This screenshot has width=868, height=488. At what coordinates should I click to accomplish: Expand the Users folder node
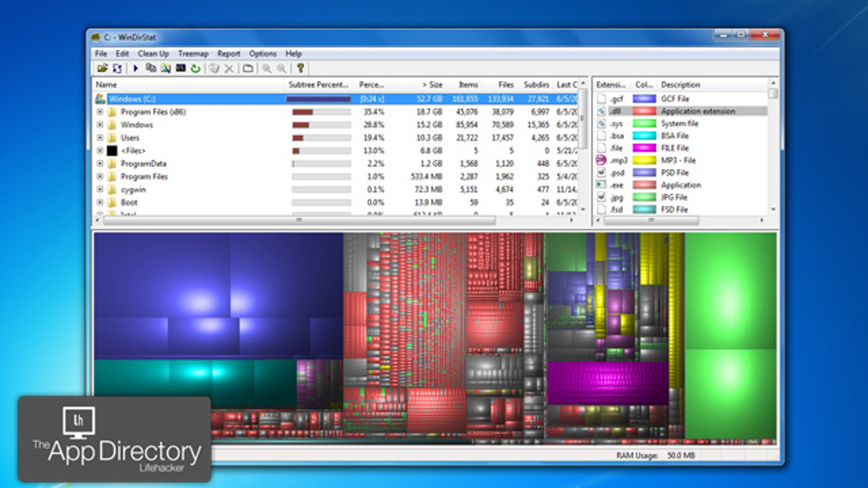[x=100, y=138]
